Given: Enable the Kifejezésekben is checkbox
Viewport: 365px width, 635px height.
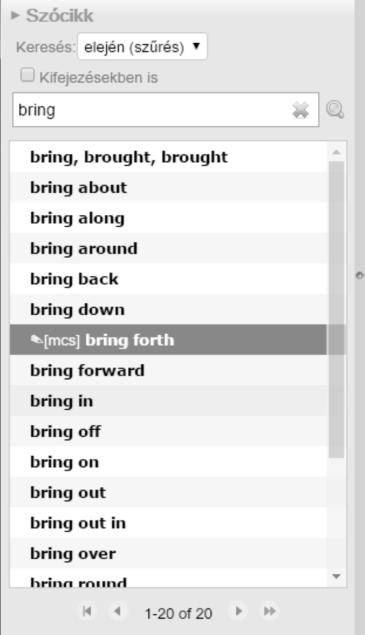Looking at the screenshot, I should point(27,75).
